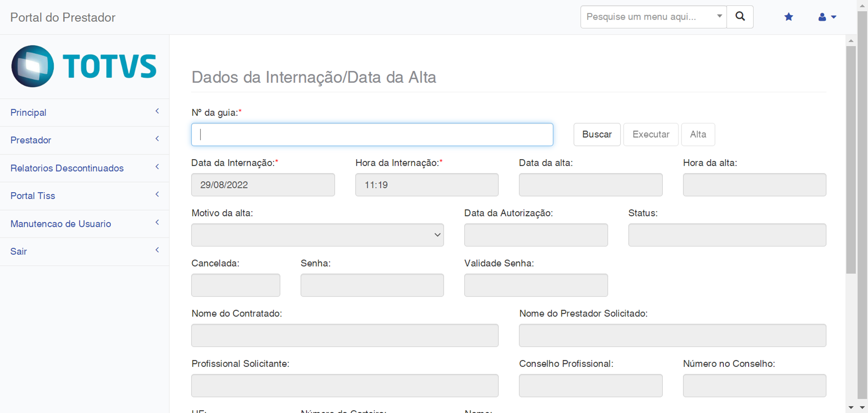Click the TOTVS logo
The height and width of the screenshot is (413, 868).
84,66
